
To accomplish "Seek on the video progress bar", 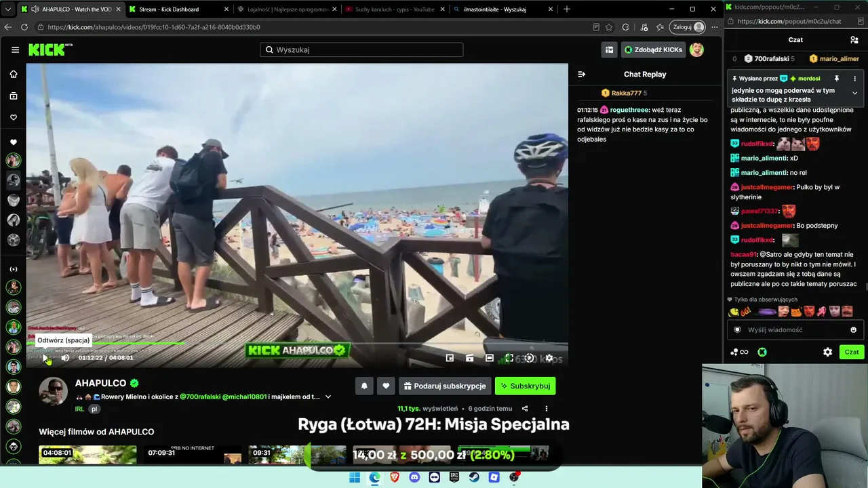I will click(297, 344).
